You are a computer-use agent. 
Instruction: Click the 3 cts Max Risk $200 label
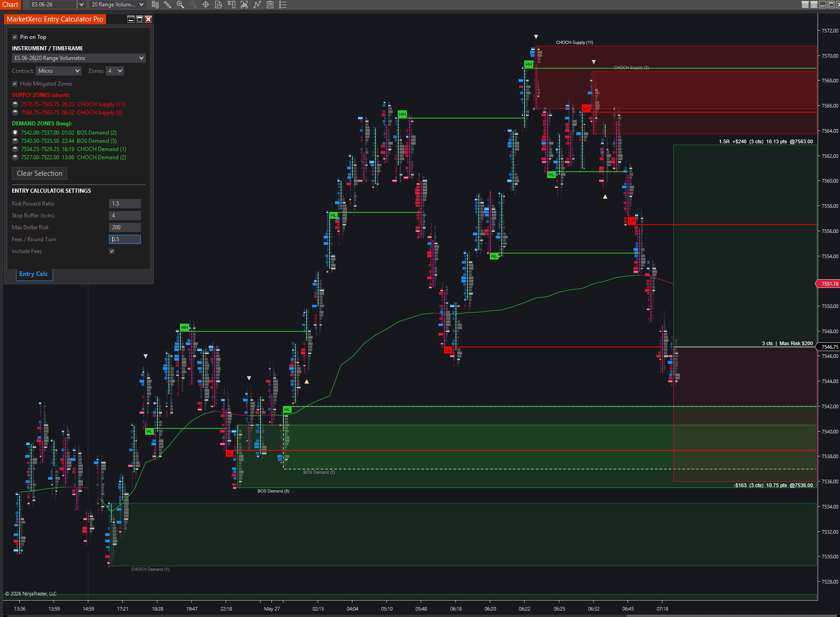click(787, 343)
